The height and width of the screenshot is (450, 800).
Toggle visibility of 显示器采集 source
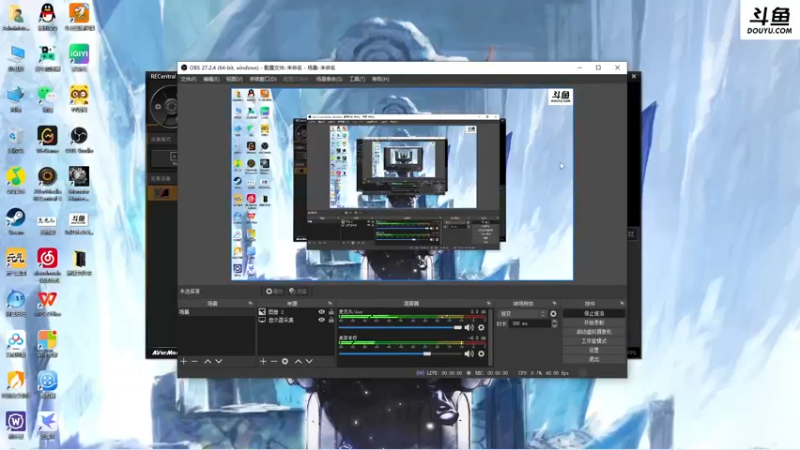pos(321,320)
